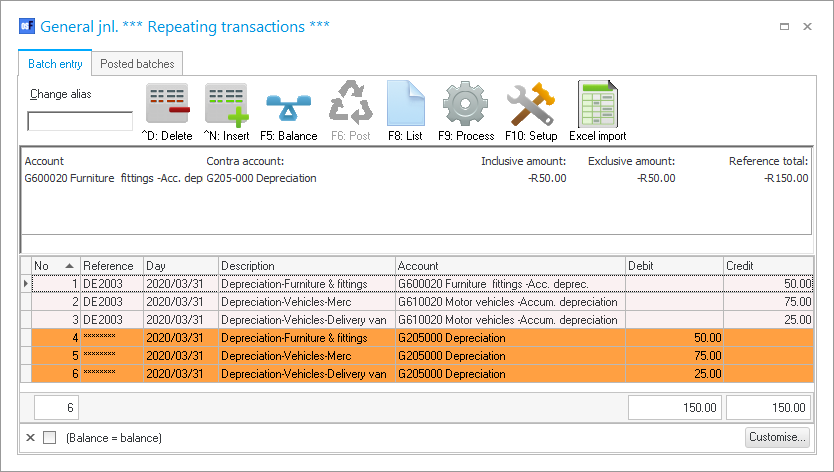
Task: Click the F8 List document icon
Action: point(405,104)
